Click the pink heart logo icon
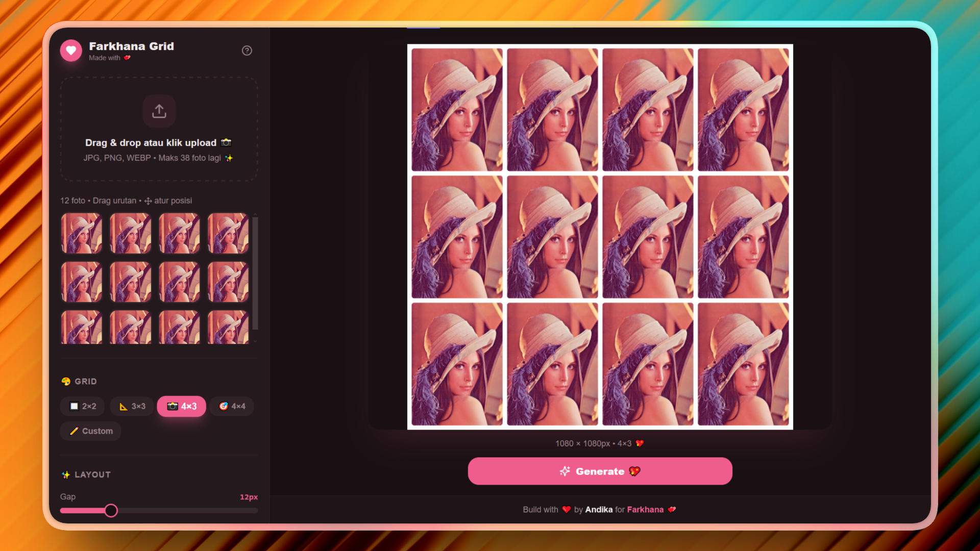The image size is (980, 551). [71, 51]
